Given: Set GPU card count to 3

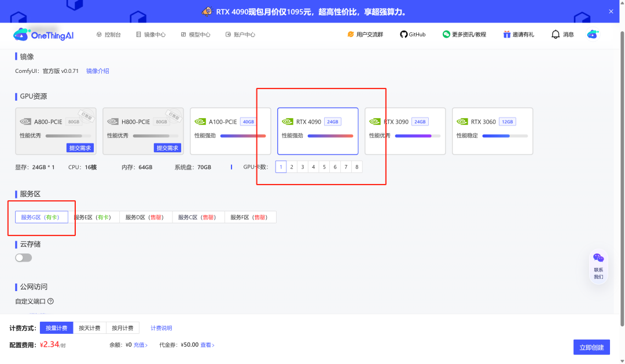Looking at the screenshot, I should [303, 167].
